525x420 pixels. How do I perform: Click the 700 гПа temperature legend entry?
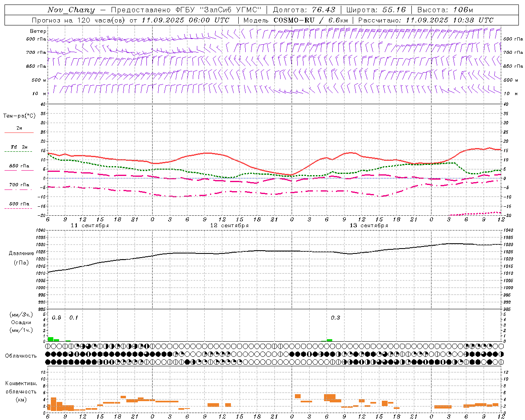pyautogui.click(x=19, y=185)
